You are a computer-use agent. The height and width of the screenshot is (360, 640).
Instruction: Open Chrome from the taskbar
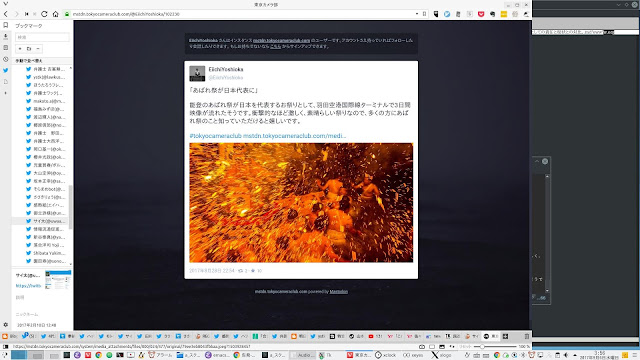(x=98, y=355)
